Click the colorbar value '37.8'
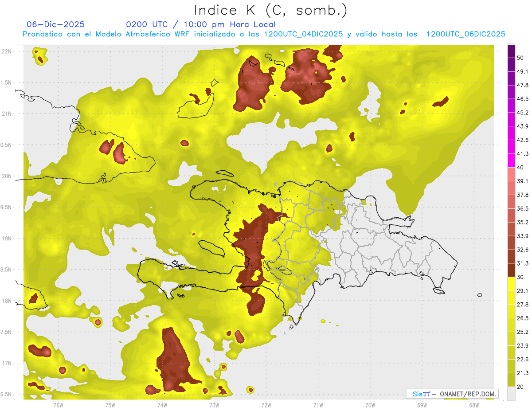 click(523, 195)
